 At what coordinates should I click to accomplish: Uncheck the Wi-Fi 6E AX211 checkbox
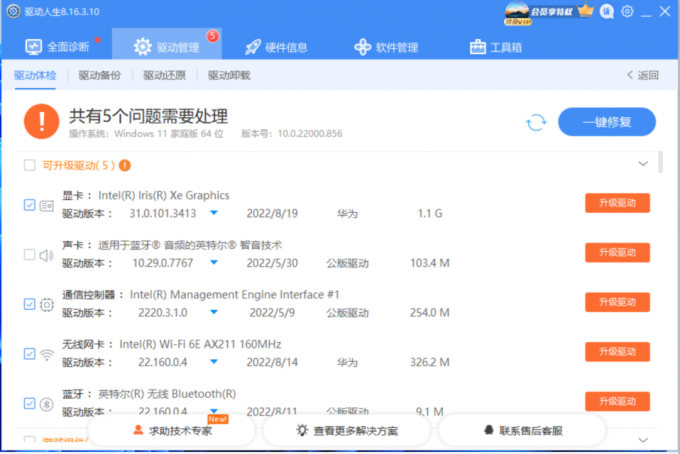click(29, 354)
